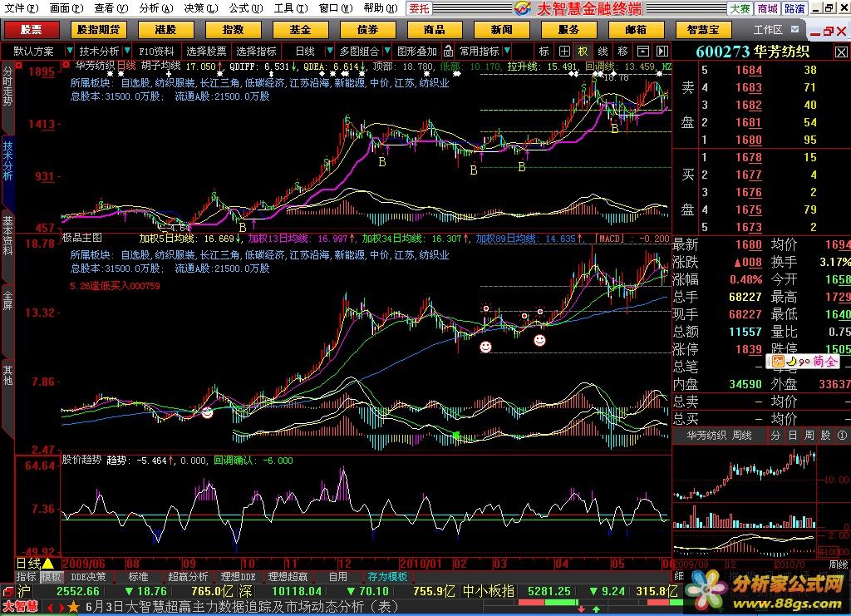
Task: Open the 日线 period dropdown in toolbar
Action: (x=305, y=51)
